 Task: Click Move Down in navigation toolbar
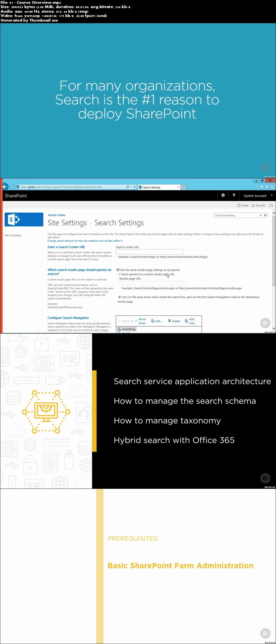tap(140, 321)
